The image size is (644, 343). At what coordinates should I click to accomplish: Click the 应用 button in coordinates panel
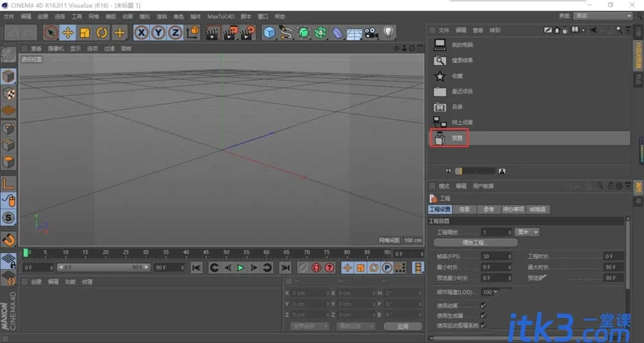click(x=403, y=326)
